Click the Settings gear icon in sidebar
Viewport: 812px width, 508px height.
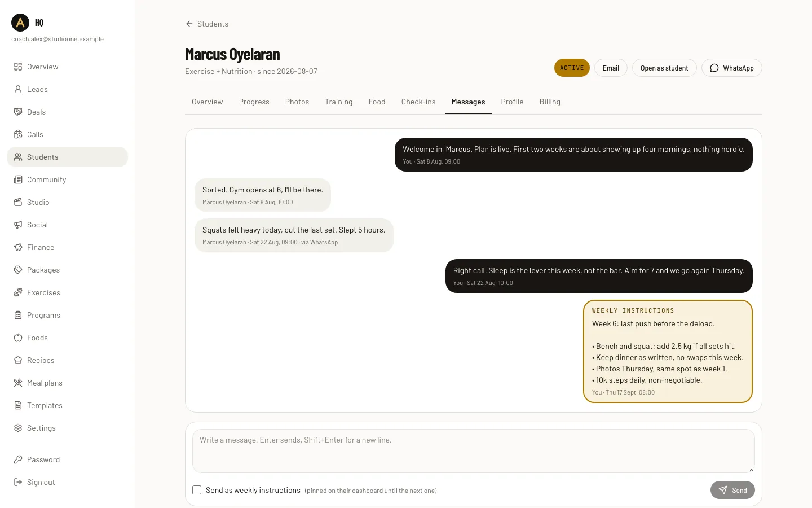pos(18,428)
